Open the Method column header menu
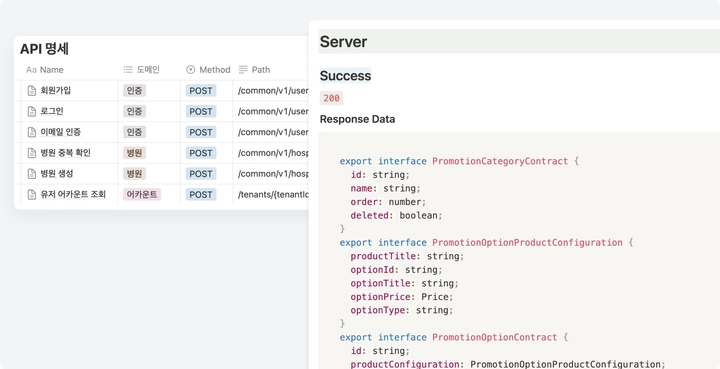The height and width of the screenshot is (369, 720). 207,70
